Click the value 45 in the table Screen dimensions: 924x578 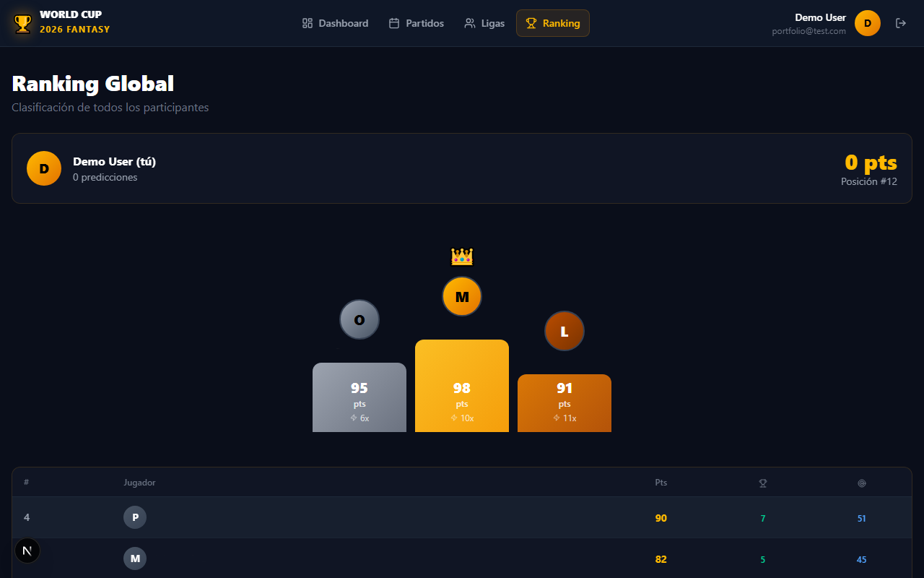(862, 560)
